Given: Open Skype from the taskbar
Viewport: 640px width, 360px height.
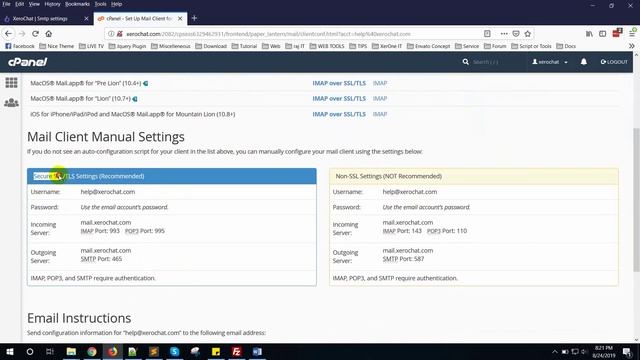Looking at the screenshot, I should [174, 351].
